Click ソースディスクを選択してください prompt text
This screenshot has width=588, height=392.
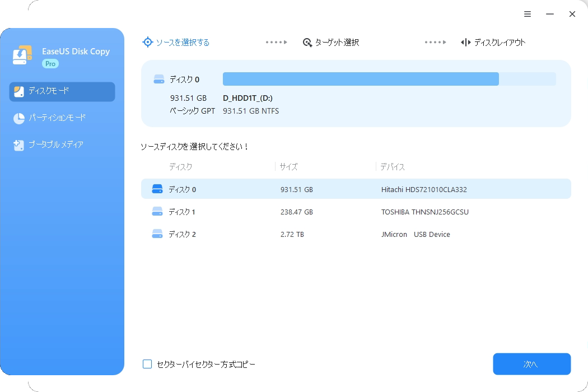195,147
